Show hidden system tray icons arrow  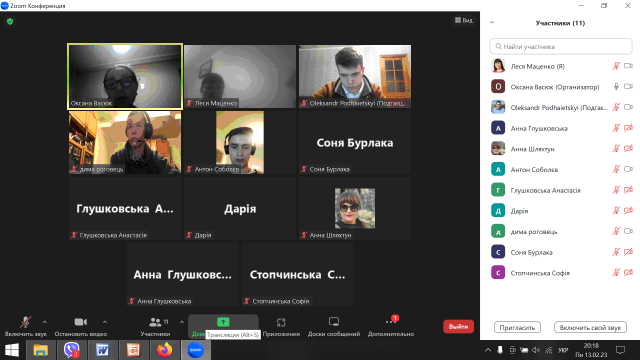point(488,350)
